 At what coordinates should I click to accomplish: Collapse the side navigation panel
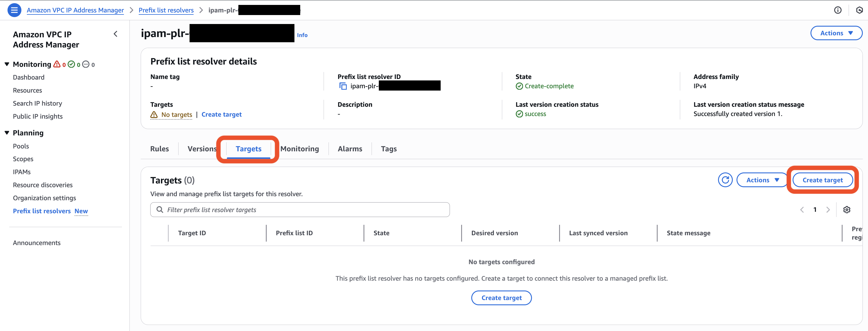point(116,34)
